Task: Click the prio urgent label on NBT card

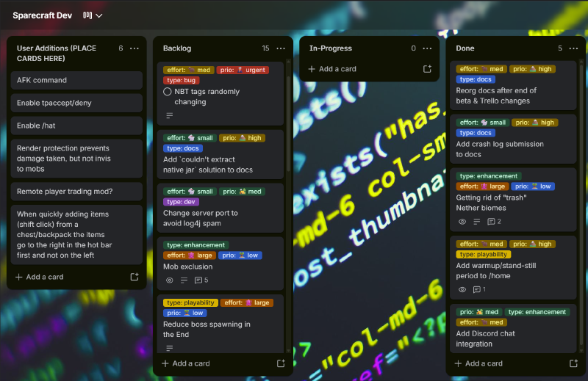Action: [x=243, y=70]
